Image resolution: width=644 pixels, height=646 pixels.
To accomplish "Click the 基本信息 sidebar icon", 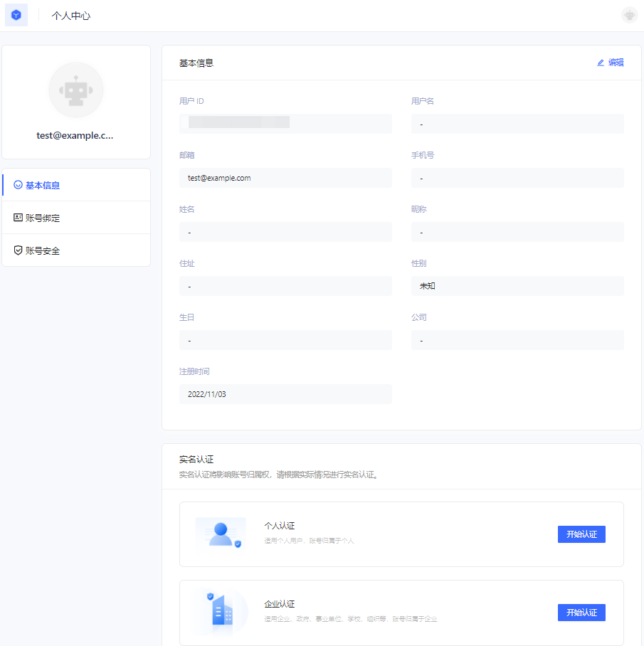I will click(19, 185).
